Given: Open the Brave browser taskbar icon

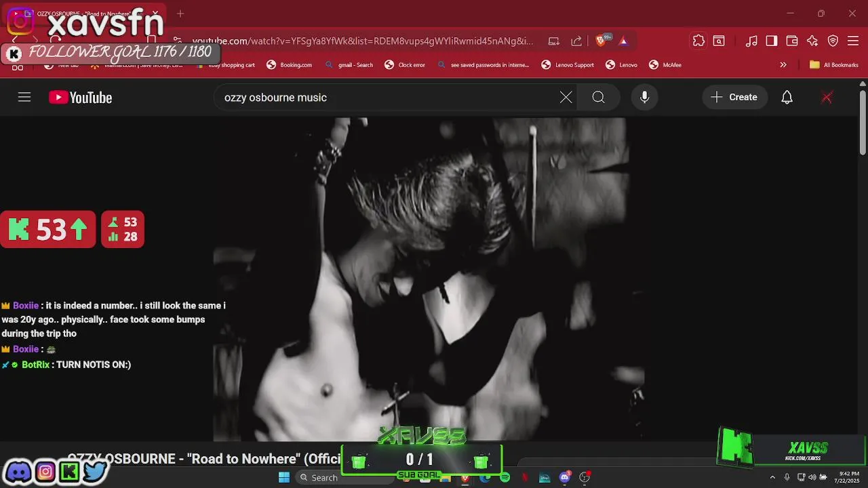Looking at the screenshot, I should [465, 478].
